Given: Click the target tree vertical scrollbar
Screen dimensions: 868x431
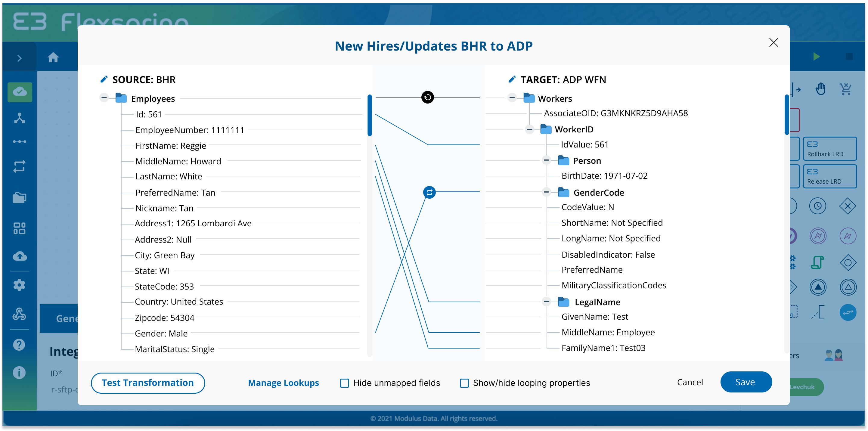Looking at the screenshot, I should (787, 115).
